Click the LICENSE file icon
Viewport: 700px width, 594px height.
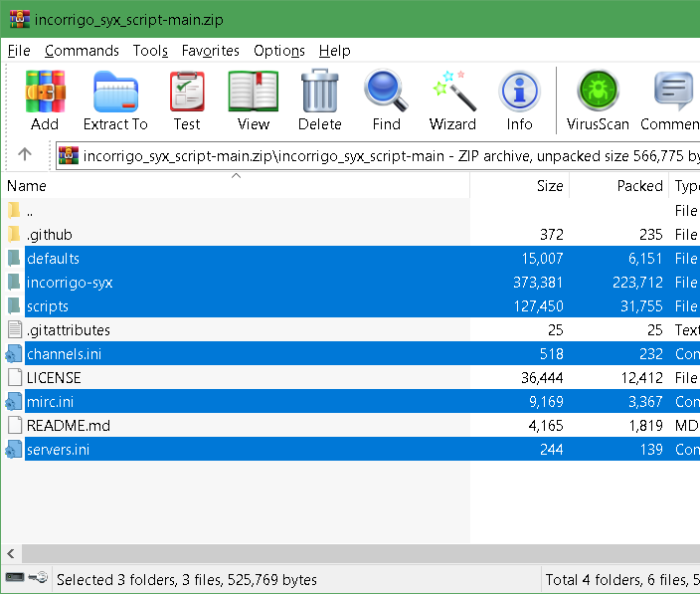click(15, 377)
